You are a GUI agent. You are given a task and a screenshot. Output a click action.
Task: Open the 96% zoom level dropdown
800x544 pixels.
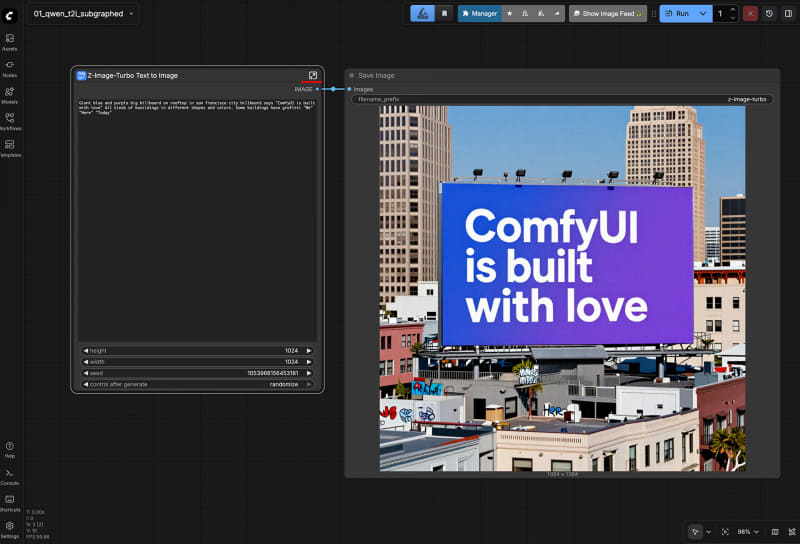pos(747,532)
